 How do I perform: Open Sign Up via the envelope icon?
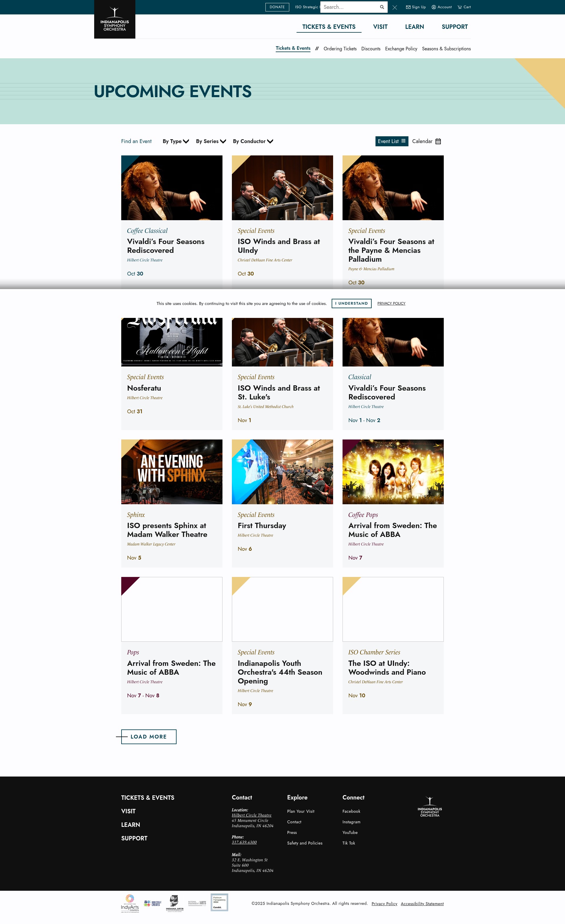pos(416,7)
